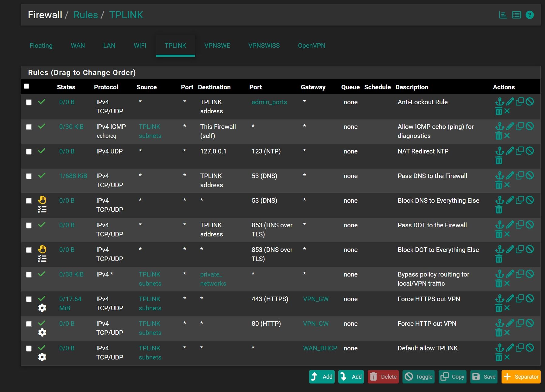Open related log entries icon in header
This screenshot has height=392, width=545.
click(516, 15)
